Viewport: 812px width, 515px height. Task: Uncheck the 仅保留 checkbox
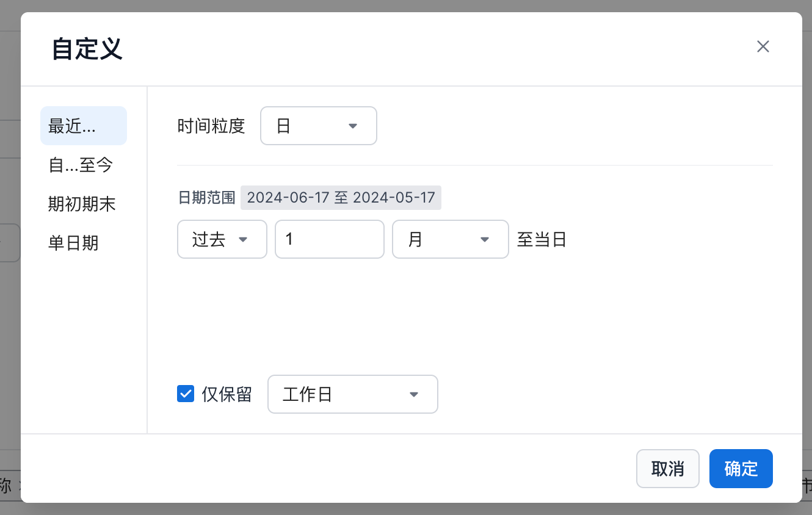pyautogui.click(x=186, y=394)
